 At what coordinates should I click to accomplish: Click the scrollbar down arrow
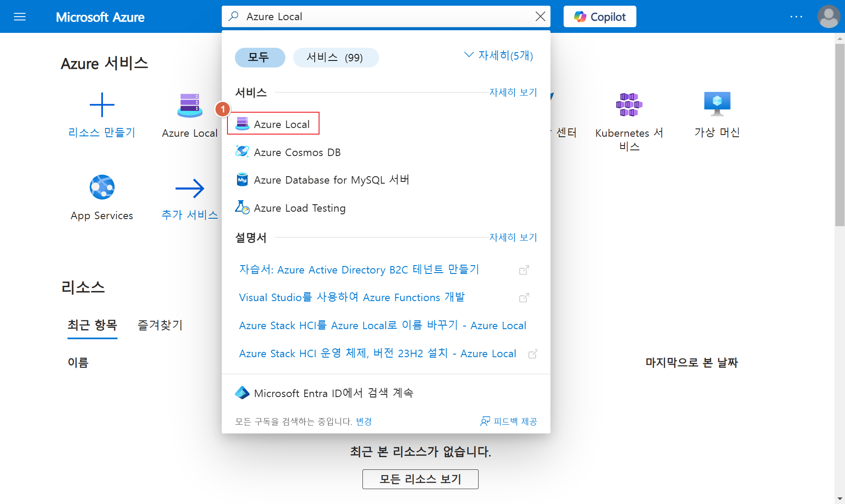[839, 499]
